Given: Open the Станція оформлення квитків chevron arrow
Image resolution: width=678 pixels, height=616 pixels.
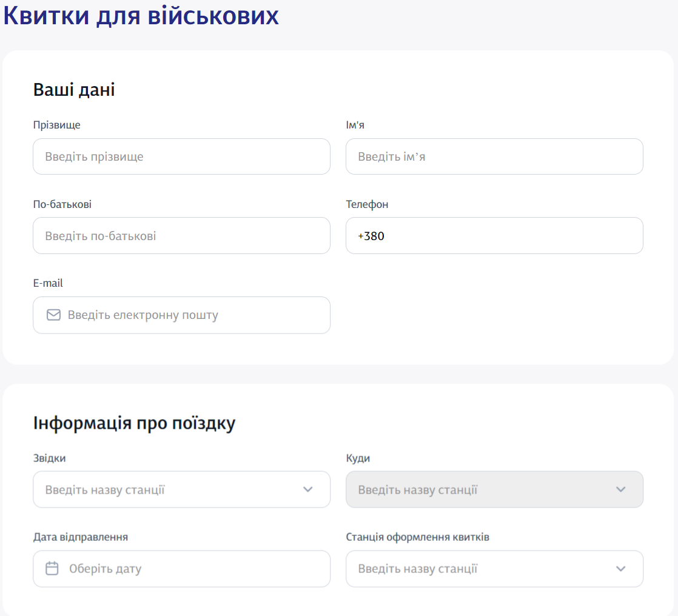Looking at the screenshot, I should tap(620, 569).
